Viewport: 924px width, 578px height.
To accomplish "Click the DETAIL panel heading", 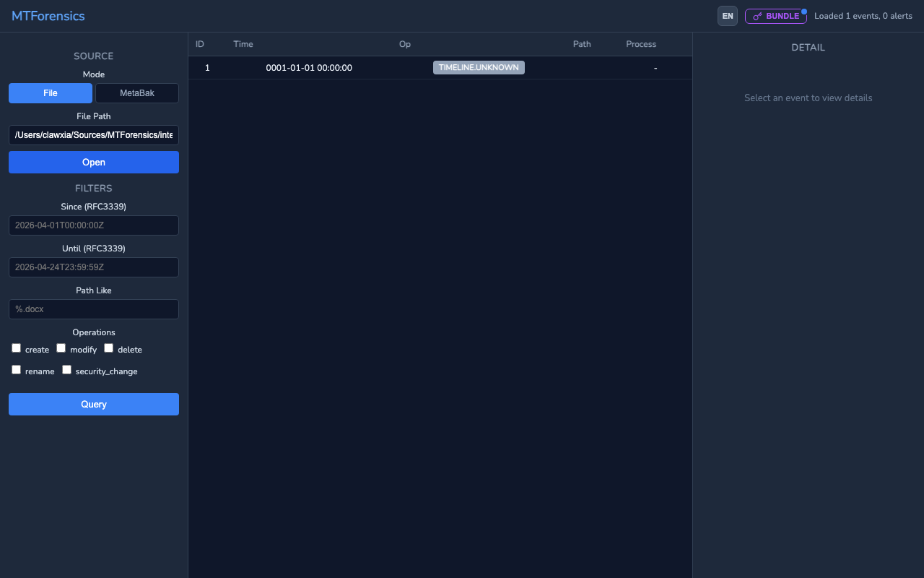I will (x=808, y=48).
